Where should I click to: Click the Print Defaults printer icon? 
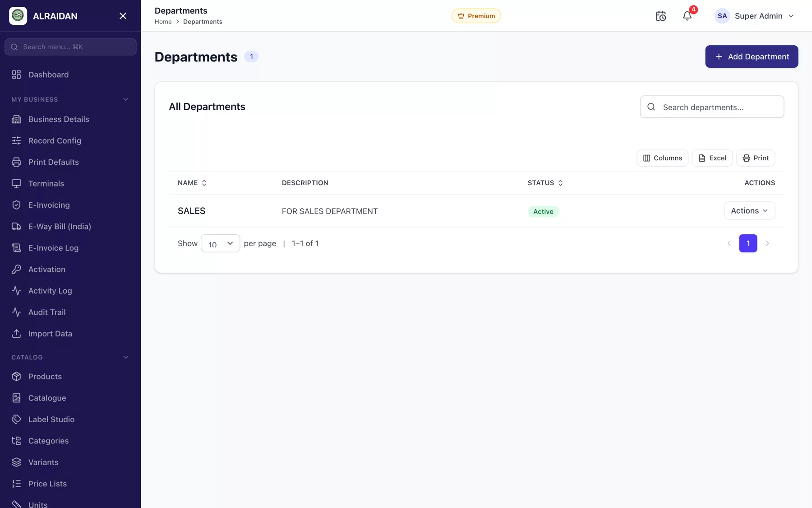[17, 162]
